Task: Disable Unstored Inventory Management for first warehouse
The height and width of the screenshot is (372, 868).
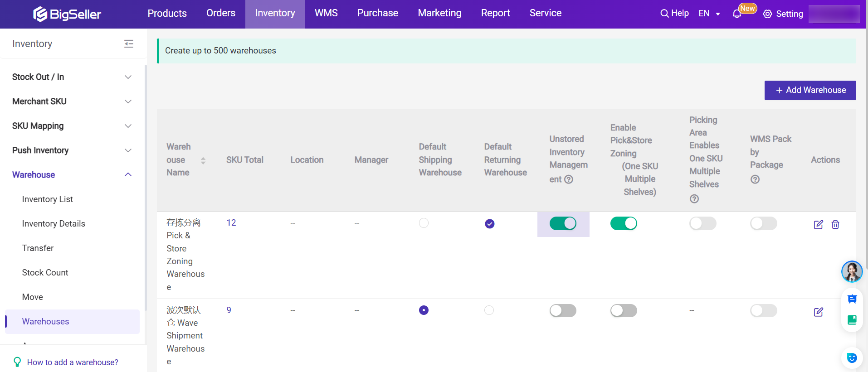Action: click(563, 223)
